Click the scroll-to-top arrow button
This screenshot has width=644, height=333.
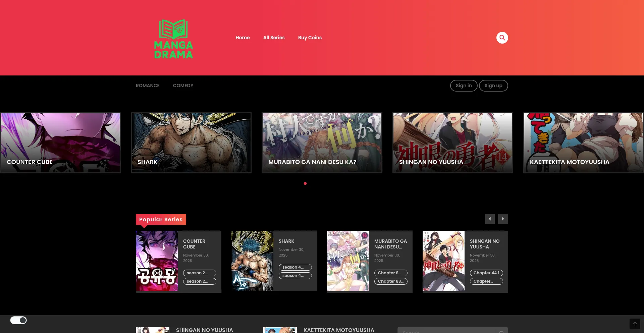coord(635,324)
